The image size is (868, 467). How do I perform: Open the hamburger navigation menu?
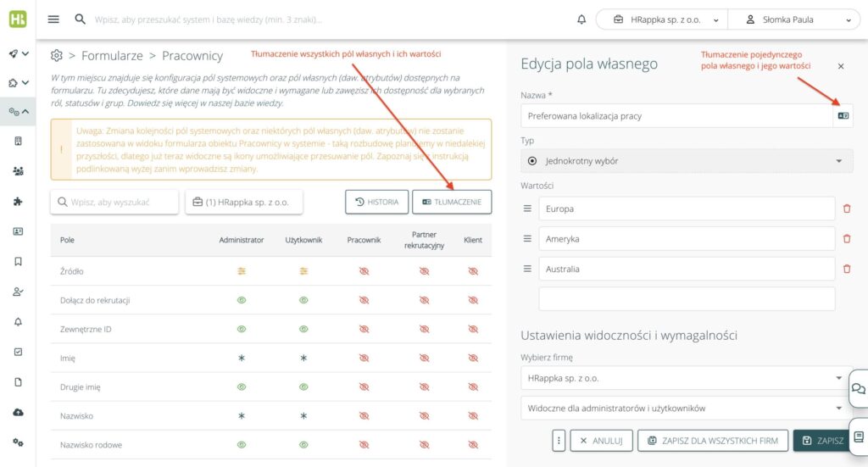click(x=53, y=19)
